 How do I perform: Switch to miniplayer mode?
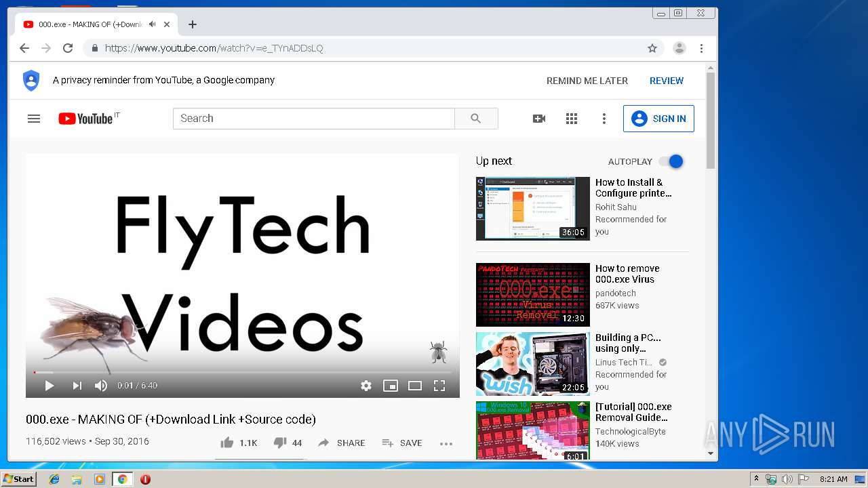click(x=391, y=386)
